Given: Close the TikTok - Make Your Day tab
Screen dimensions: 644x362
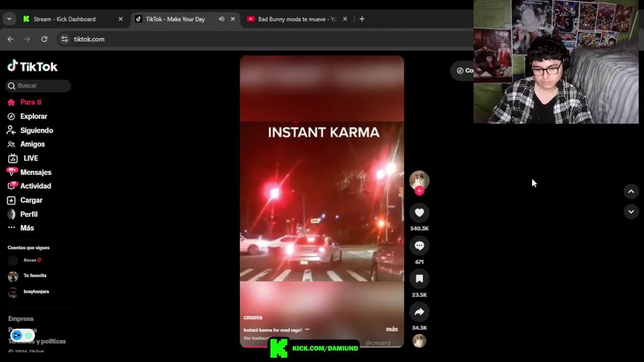Looking at the screenshot, I should pos(232,19).
